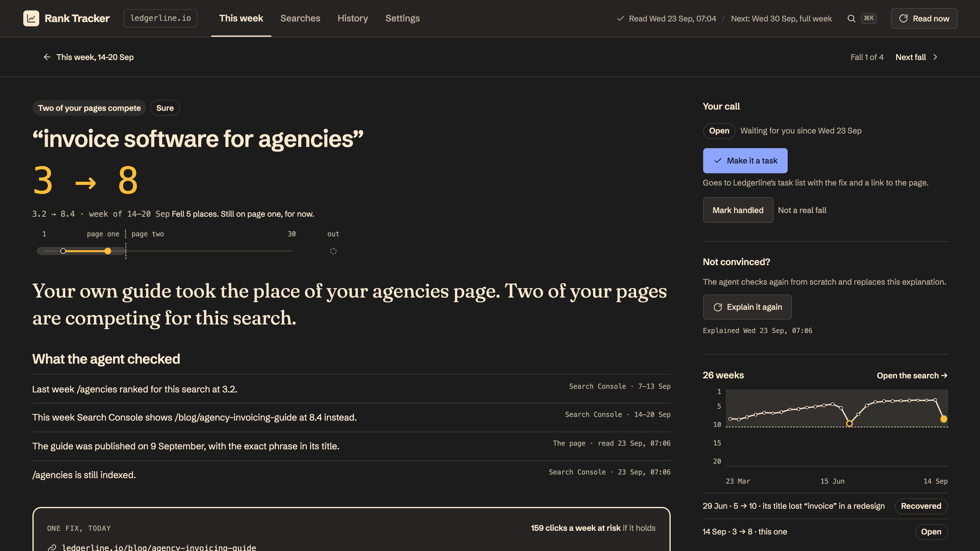Click the dashed 'out' circle marker on the rank scale
Viewport: 980px width, 551px height.
[x=333, y=251]
